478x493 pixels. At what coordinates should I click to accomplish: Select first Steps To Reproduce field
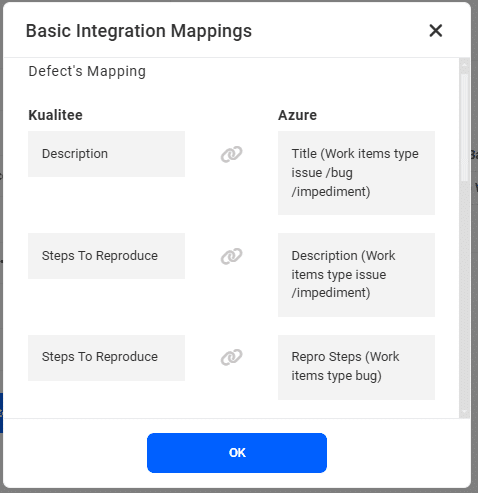(106, 256)
